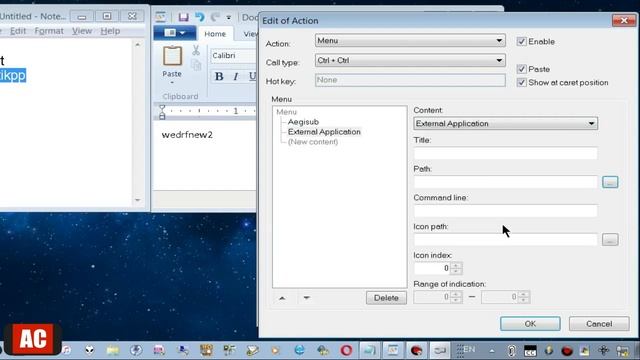
Task: Open the Content dropdown showing External Application
Action: pyautogui.click(x=506, y=124)
